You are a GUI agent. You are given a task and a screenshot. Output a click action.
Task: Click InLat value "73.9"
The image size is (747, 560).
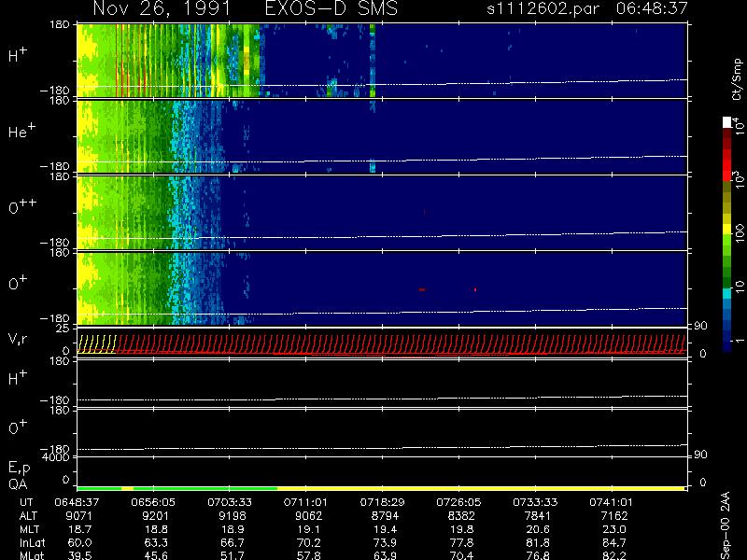click(x=385, y=542)
